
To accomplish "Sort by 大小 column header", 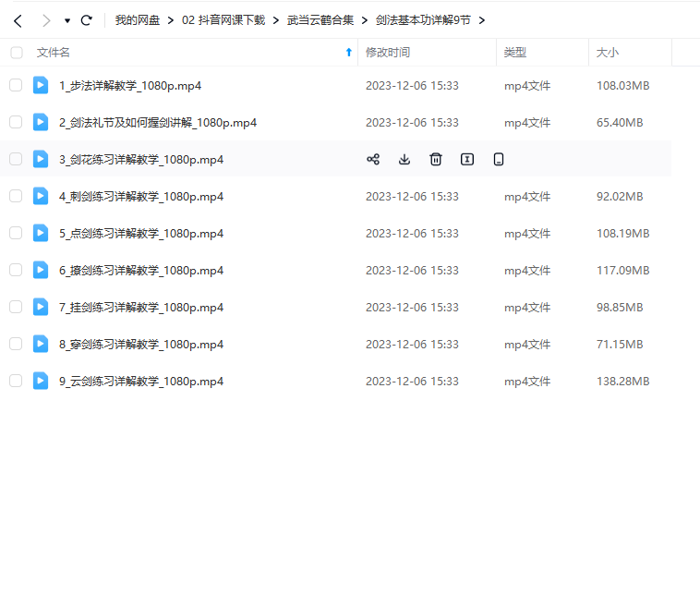I will coord(607,53).
